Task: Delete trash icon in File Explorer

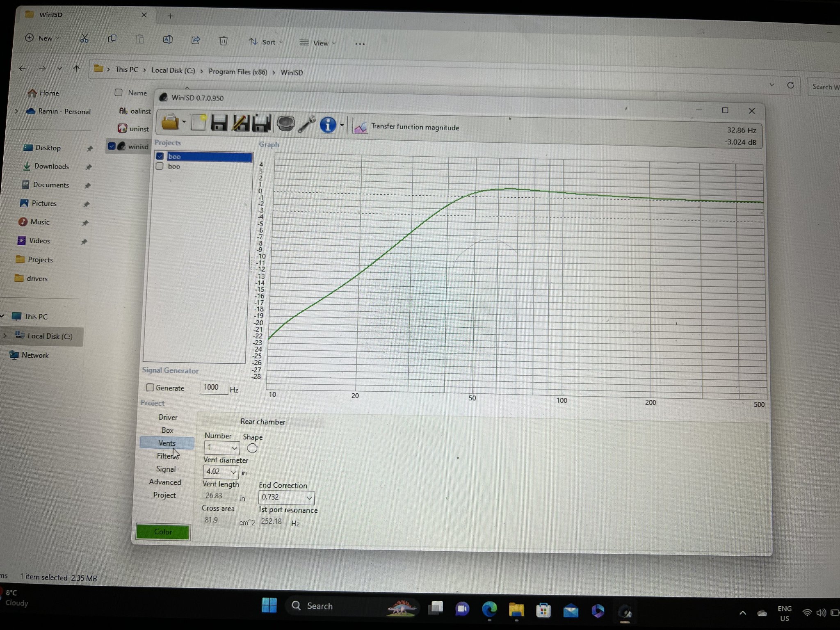Action: [x=224, y=41]
